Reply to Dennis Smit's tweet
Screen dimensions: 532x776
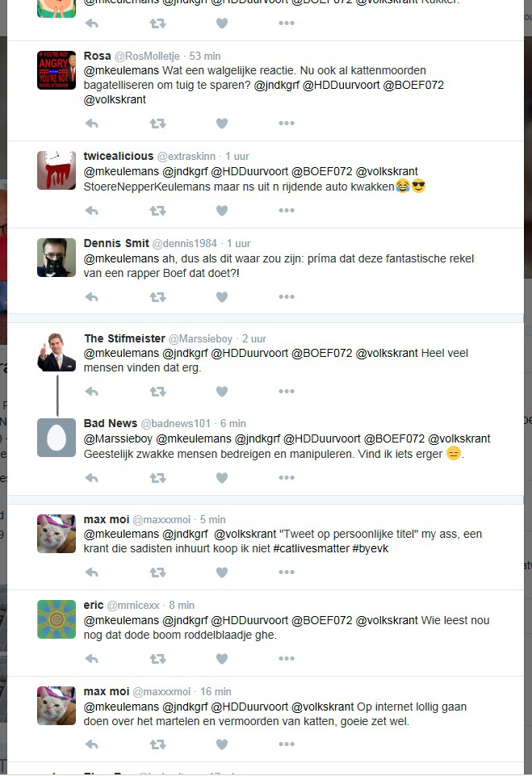tap(91, 297)
